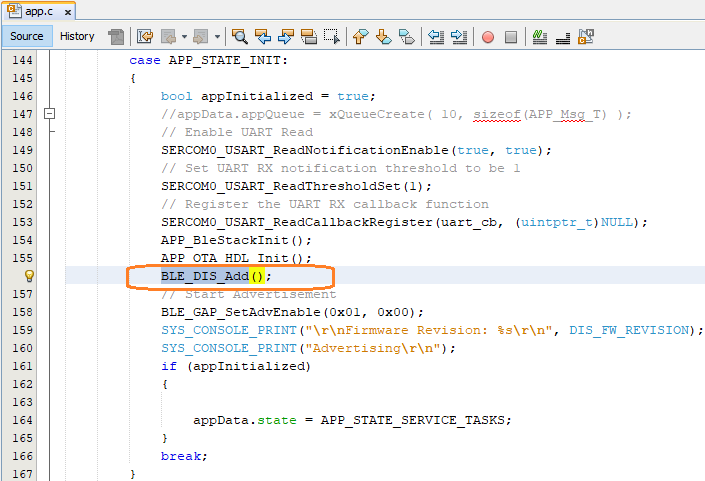705x481 pixels.
Task: Open the Back navigation dropdown arrow
Action: pos(184,37)
